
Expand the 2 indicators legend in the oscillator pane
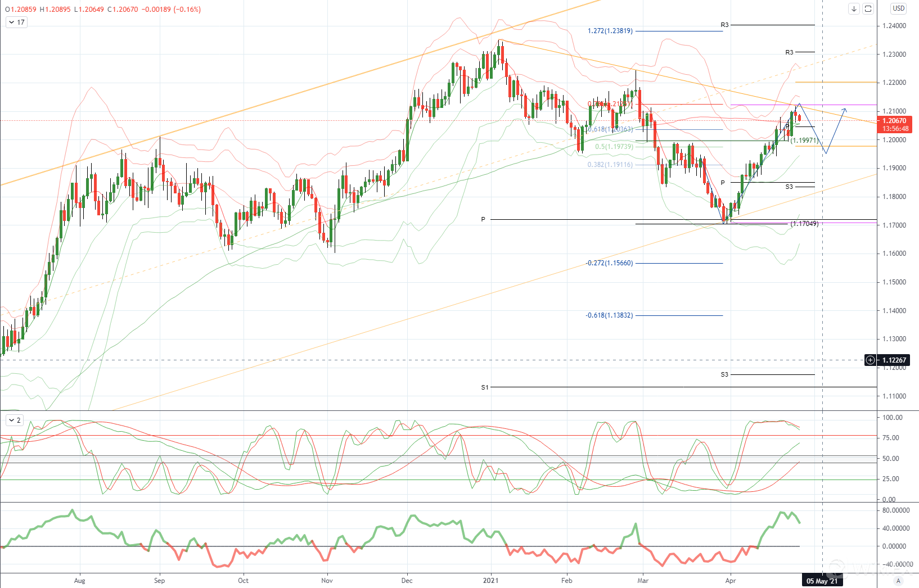click(x=15, y=420)
